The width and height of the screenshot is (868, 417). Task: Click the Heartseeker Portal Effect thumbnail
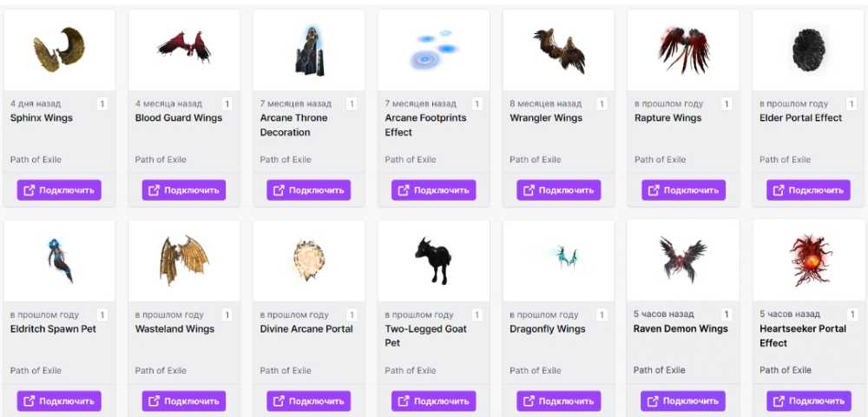pos(808,261)
